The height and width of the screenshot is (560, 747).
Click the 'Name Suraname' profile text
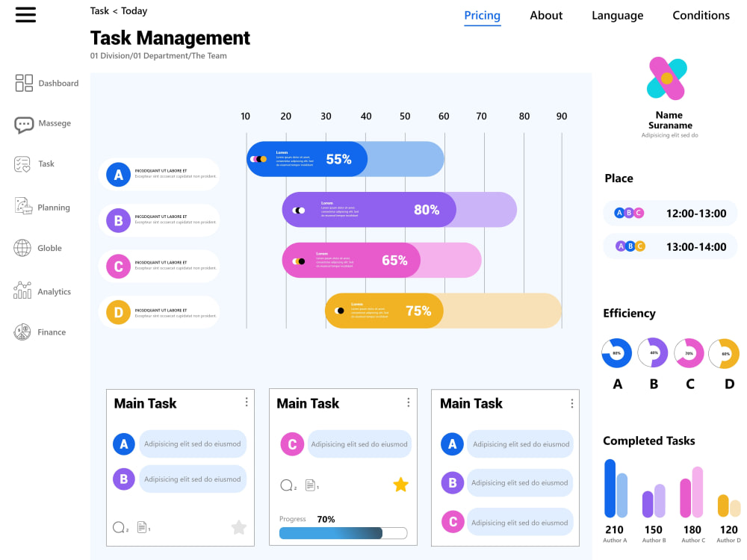[670, 120]
